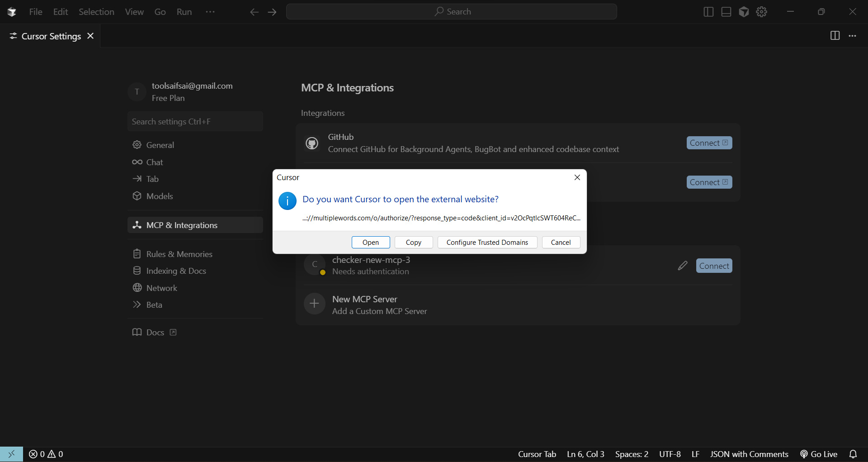Navigate back with the left arrow icon
Screen dimensions: 868x462
(255, 12)
